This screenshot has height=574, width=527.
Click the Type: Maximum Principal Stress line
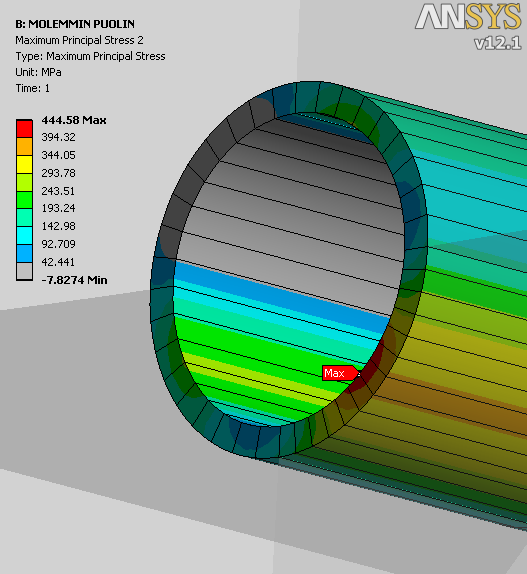[x=90, y=56]
